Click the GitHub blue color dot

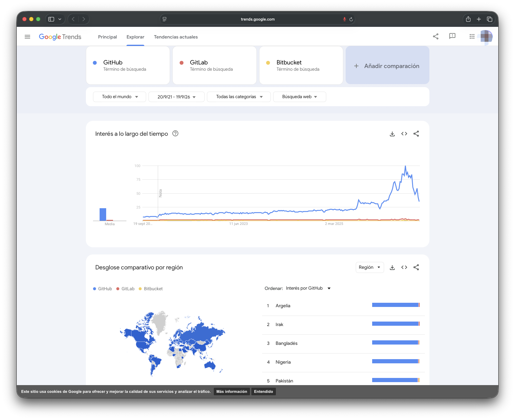click(95, 63)
